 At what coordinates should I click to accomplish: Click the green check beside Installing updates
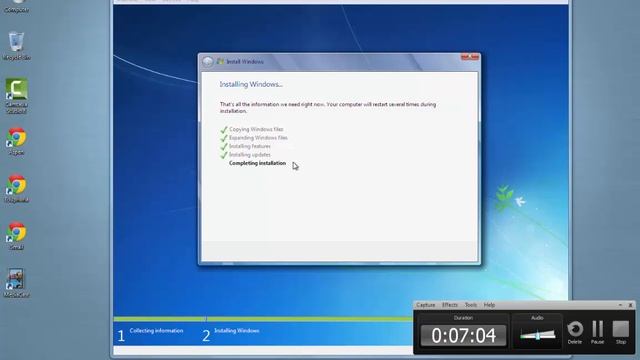point(224,155)
